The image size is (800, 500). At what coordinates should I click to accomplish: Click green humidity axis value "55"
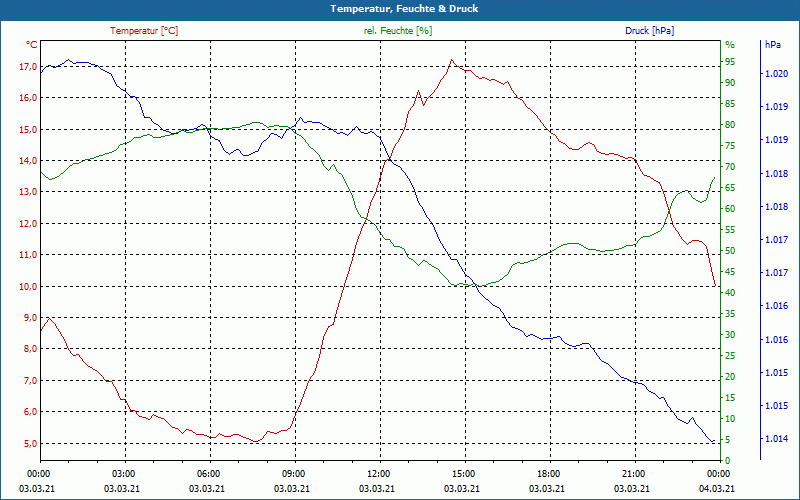click(730, 230)
